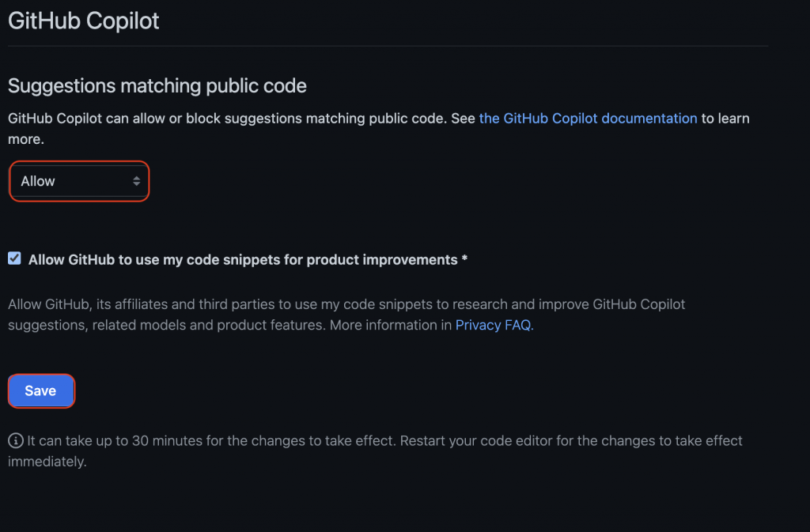Image resolution: width=810 pixels, height=532 pixels.
Task: Uncheck the code snippets product improvements checkbox
Action: (14, 258)
